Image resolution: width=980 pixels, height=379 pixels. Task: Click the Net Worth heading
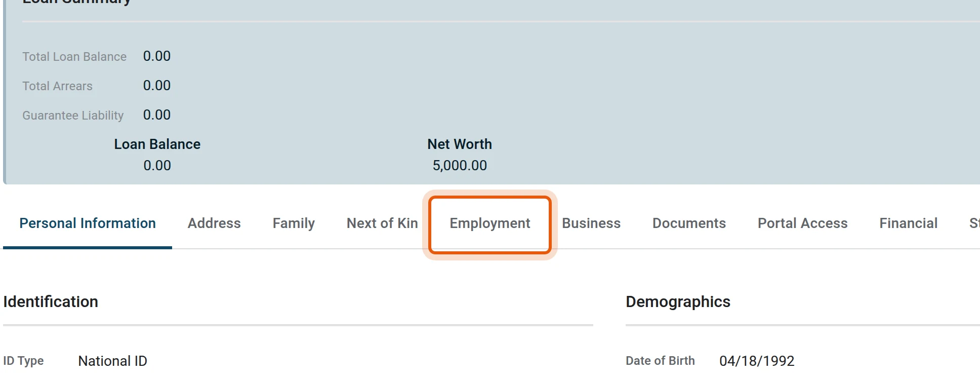[460, 144]
